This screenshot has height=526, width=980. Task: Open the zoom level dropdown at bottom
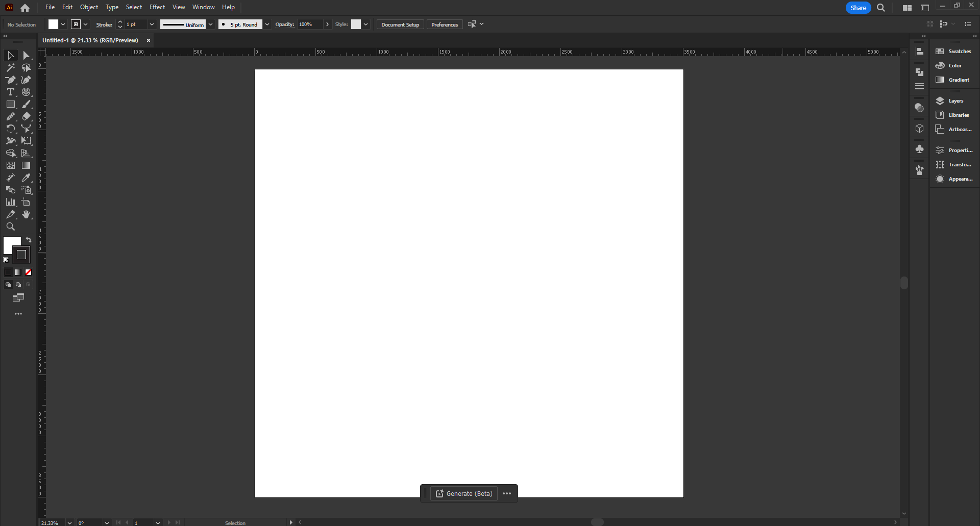69,522
